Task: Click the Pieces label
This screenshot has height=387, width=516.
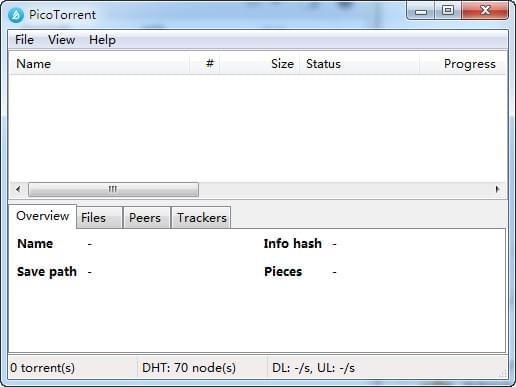Action: click(x=283, y=272)
